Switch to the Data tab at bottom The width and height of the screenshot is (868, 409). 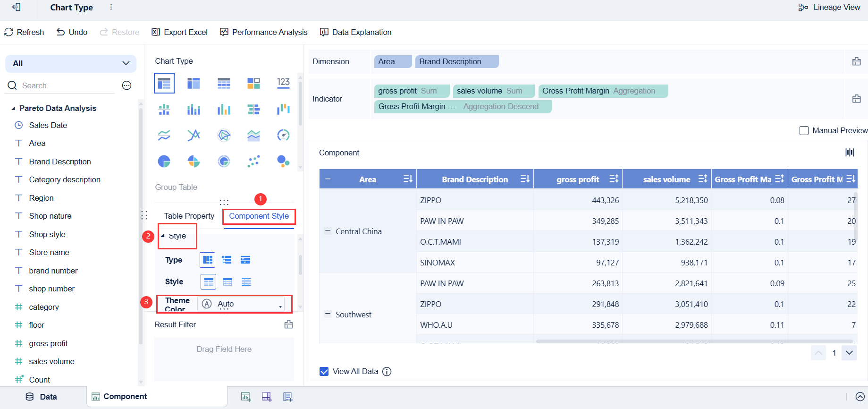point(42,397)
